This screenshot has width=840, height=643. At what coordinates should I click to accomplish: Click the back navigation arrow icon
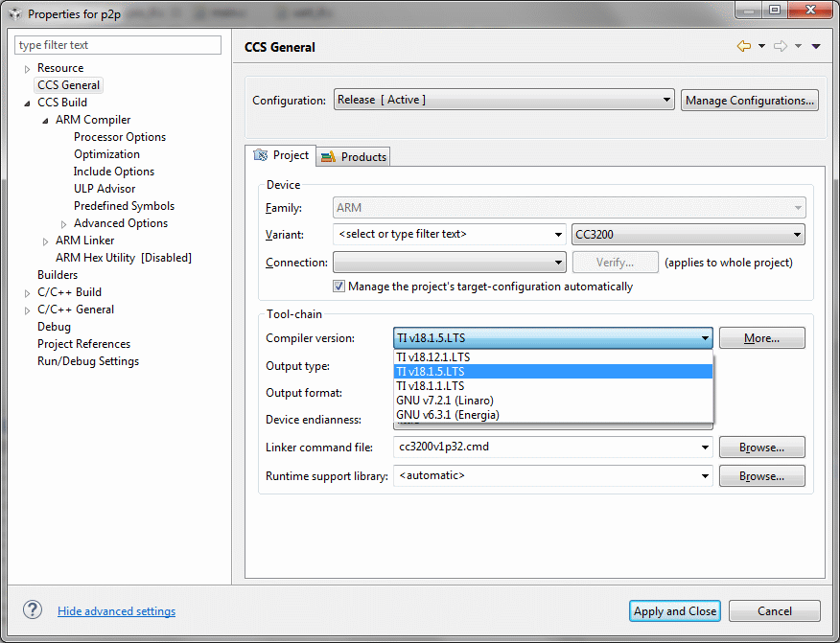click(x=744, y=47)
